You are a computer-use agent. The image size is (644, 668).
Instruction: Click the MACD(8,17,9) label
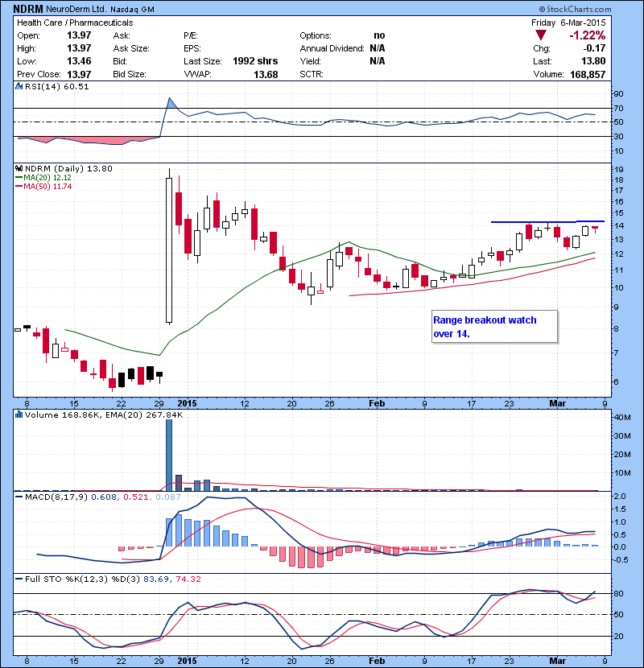[56, 497]
